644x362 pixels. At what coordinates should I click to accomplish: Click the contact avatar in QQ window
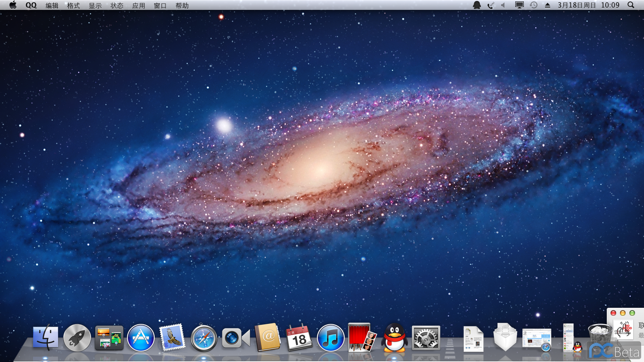pyautogui.click(x=623, y=329)
